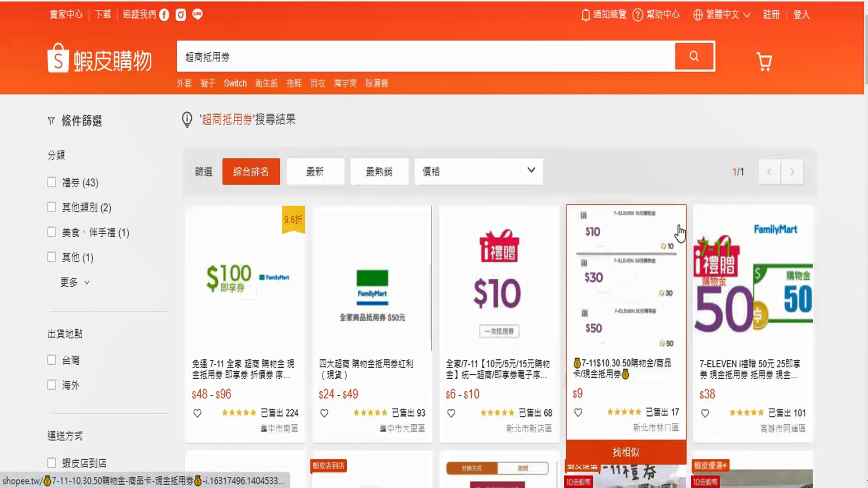Check the 台灣 shipping location checkbox
This screenshot has width=868, height=488.
tap(52, 360)
